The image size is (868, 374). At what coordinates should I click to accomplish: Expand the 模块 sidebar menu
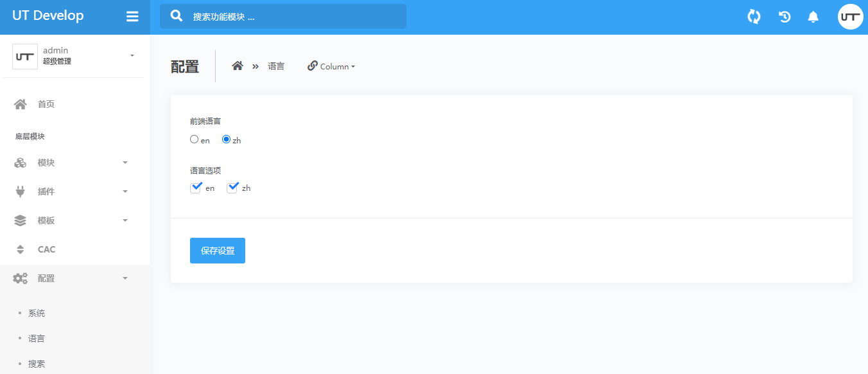coord(71,163)
